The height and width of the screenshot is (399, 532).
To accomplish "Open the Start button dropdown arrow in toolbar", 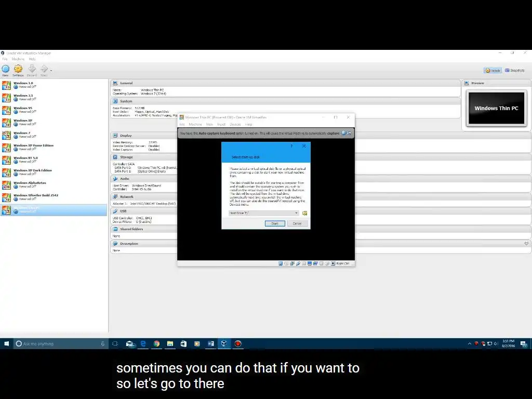I will point(51,71).
